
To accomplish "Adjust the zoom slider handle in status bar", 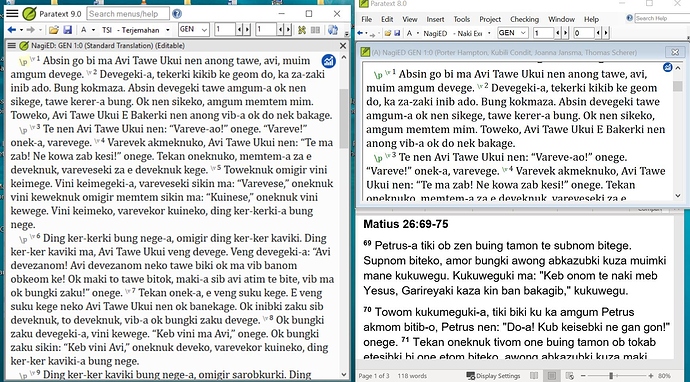I will point(611,376).
